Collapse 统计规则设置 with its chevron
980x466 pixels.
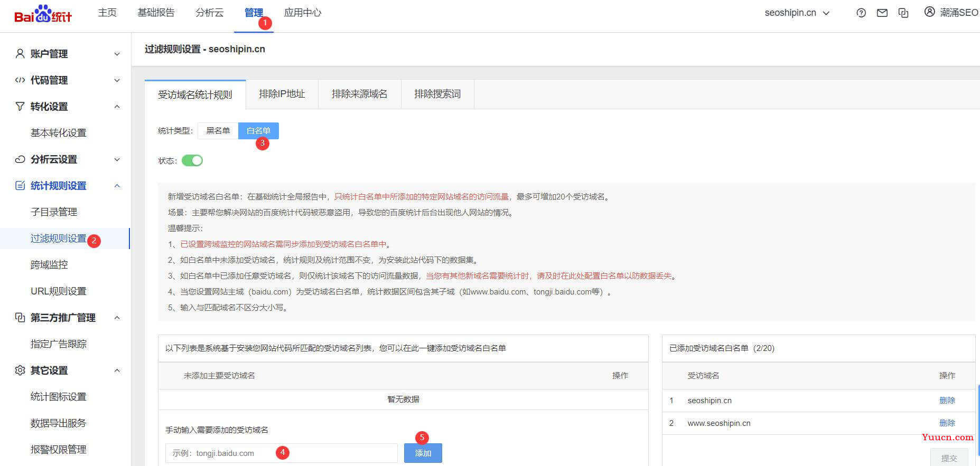(117, 186)
